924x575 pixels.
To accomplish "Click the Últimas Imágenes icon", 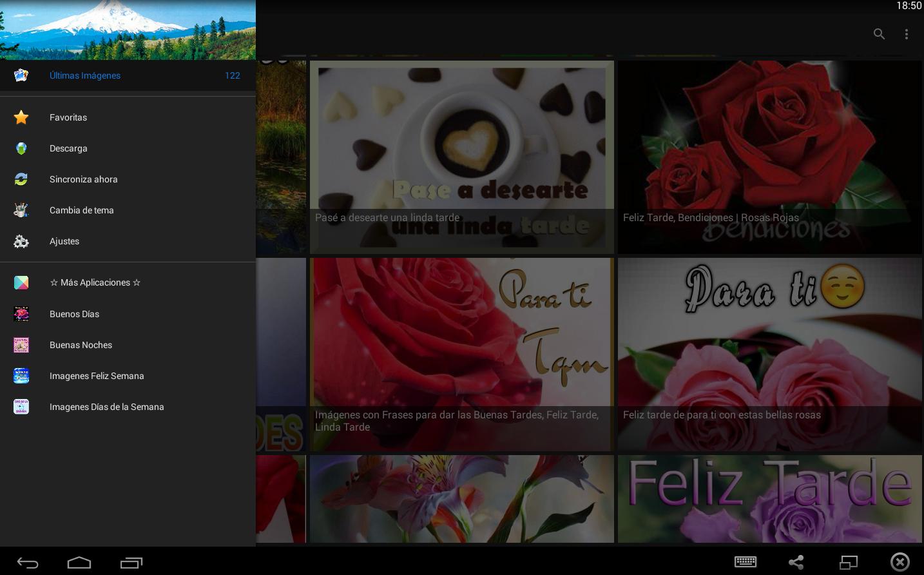I will (21, 75).
